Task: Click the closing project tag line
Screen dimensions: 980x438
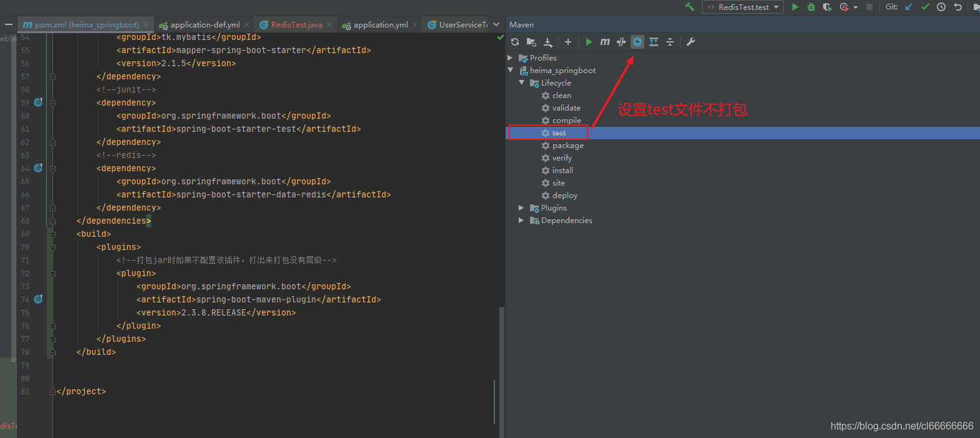Action: click(x=81, y=391)
